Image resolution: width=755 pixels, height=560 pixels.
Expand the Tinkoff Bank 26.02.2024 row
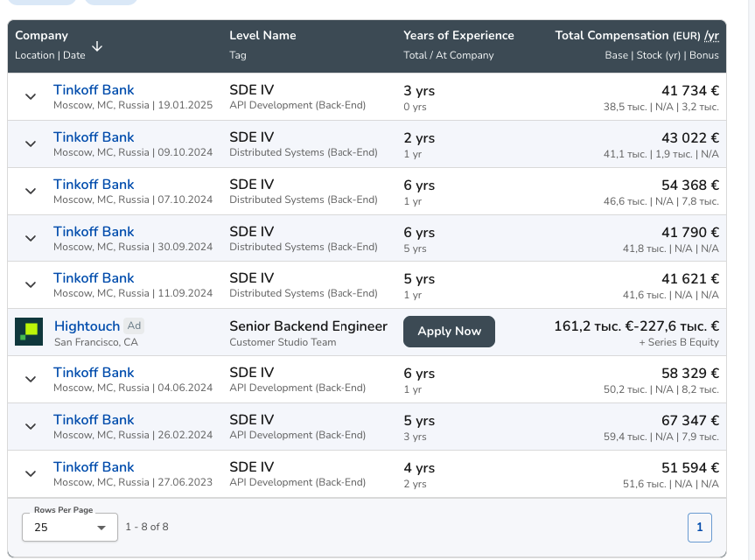(31, 426)
